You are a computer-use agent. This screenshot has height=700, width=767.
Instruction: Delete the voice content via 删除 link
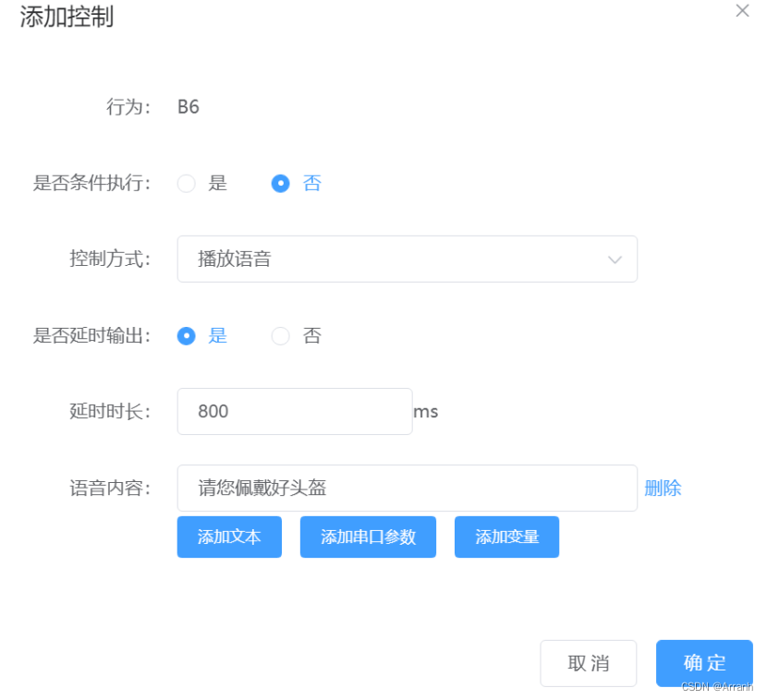[663, 488]
